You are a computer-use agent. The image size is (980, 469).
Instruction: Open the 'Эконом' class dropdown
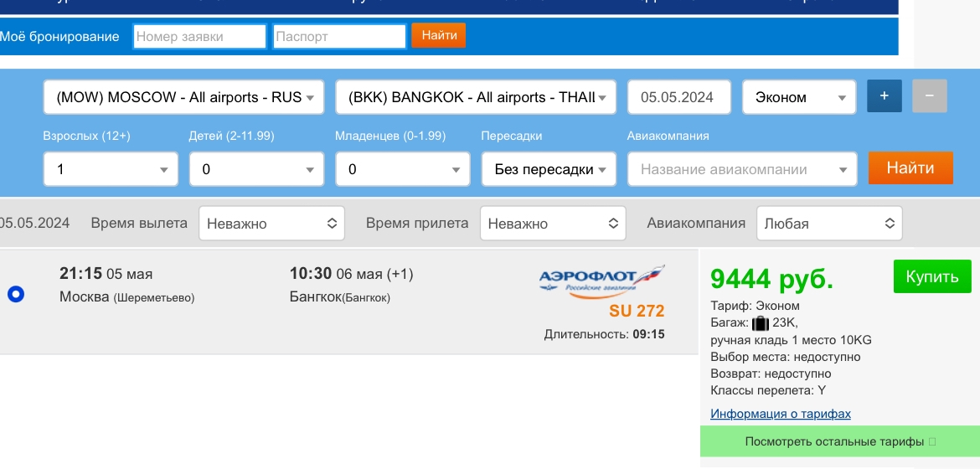click(x=799, y=97)
